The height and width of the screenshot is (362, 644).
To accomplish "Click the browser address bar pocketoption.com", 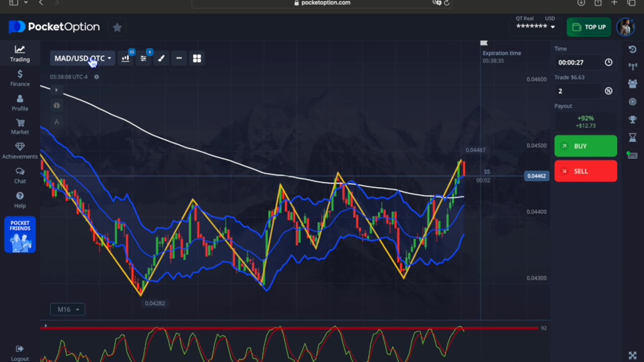I will 322,3.
